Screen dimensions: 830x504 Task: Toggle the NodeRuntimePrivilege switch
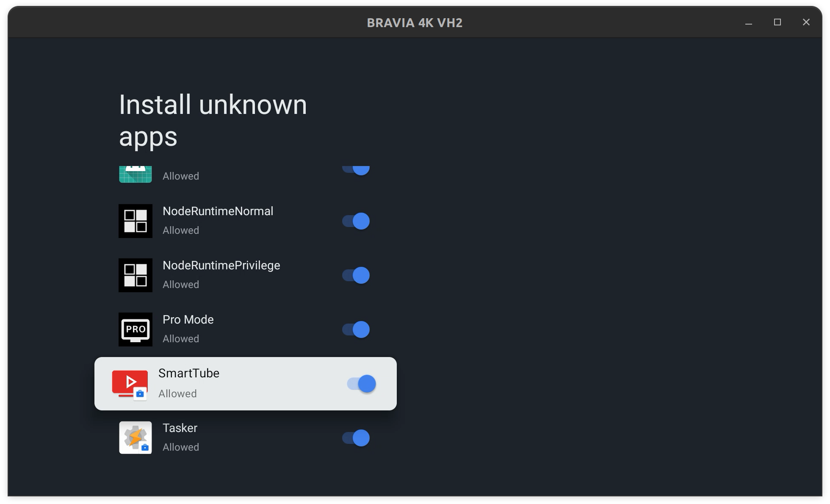click(x=356, y=275)
